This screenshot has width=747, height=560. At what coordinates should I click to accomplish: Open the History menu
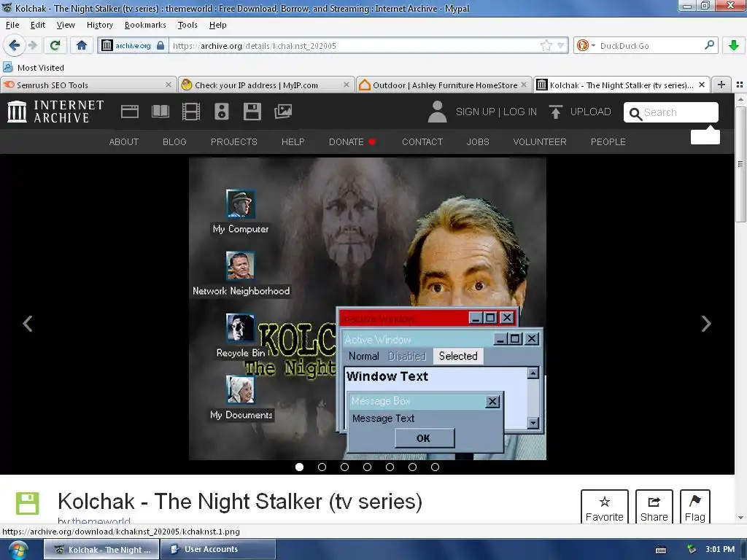(x=99, y=25)
